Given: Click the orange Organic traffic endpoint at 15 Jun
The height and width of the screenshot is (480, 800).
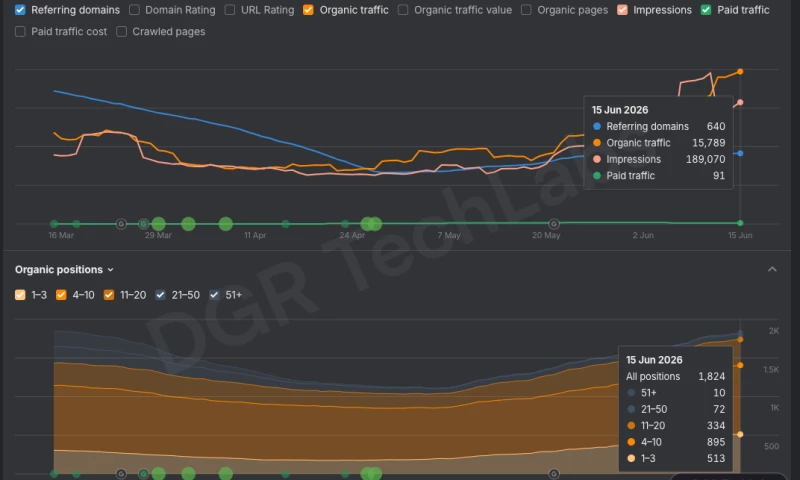Looking at the screenshot, I should (x=740, y=71).
